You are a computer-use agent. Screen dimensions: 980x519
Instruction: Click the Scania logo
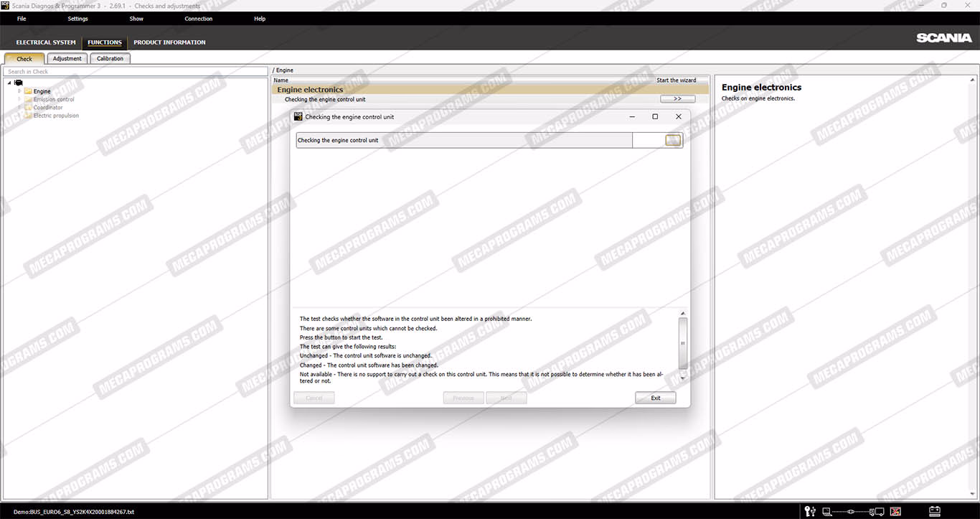click(x=943, y=38)
